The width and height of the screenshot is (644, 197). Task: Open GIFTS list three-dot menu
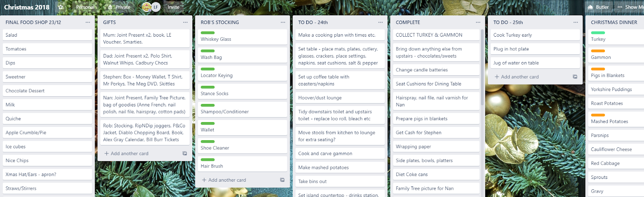pos(185,22)
